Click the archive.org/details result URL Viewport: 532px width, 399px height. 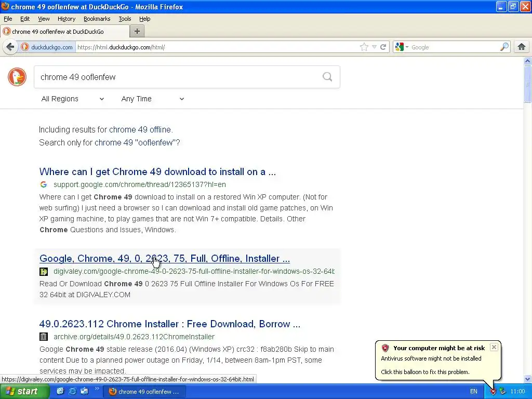pyautogui.click(x=134, y=337)
